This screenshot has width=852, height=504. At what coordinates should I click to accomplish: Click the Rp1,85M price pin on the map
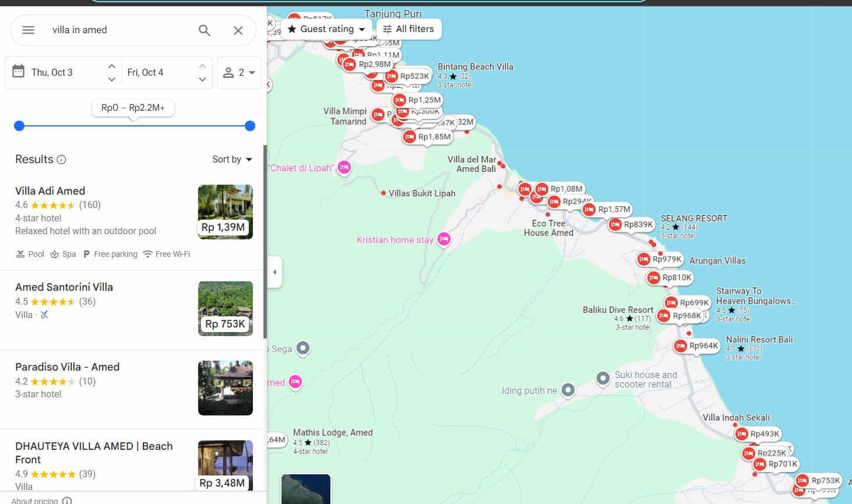click(x=426, y=137)
